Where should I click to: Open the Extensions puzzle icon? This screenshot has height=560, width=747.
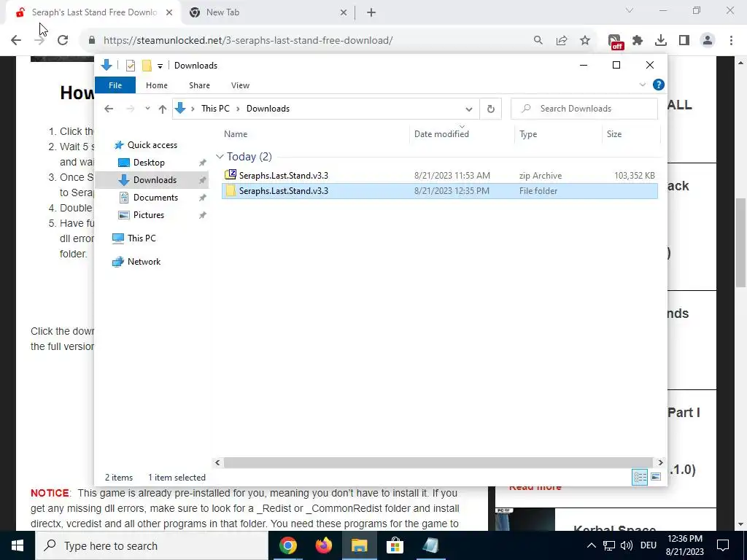(638, 41)
